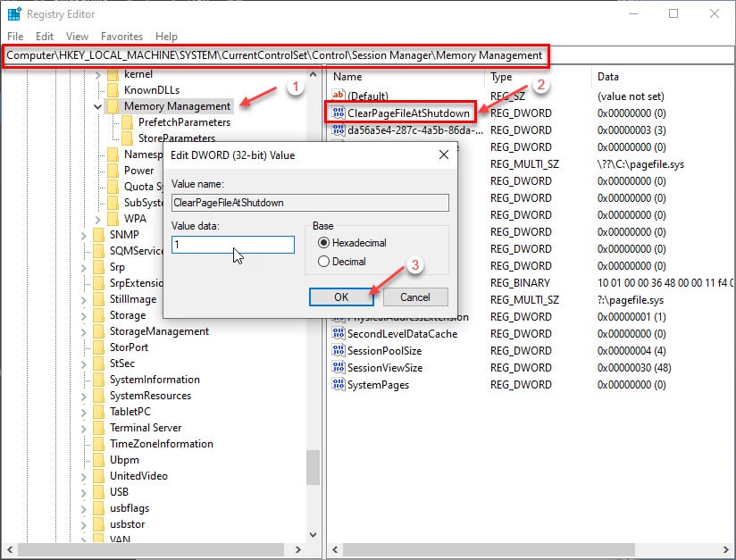The width and height of the screenshot is (736, 560).
Task: Select the StSec tree item
Action: tap(122, 364)
